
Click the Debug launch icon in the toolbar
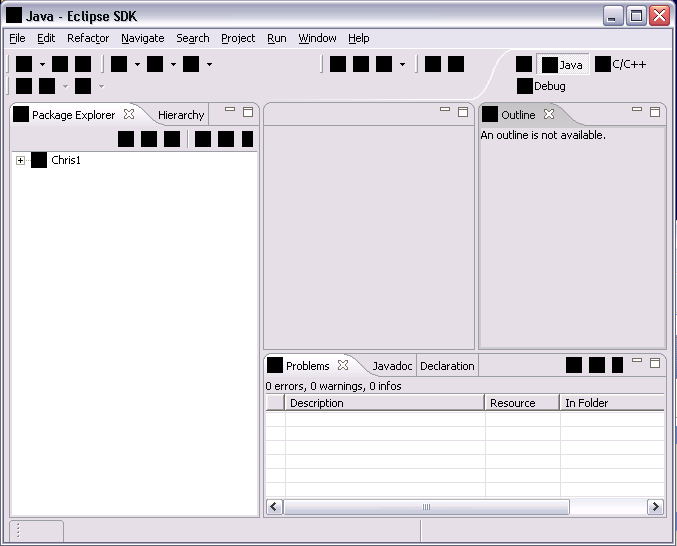[x=119, y=64]
